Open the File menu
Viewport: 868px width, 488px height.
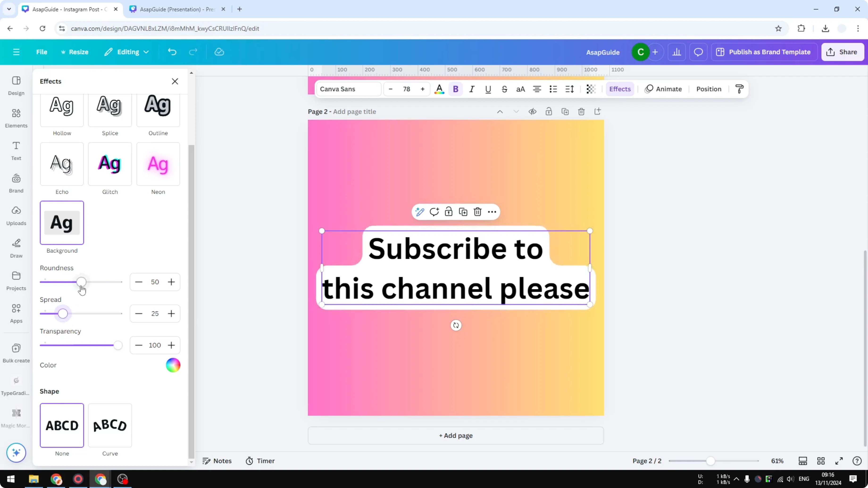[42, 52]
